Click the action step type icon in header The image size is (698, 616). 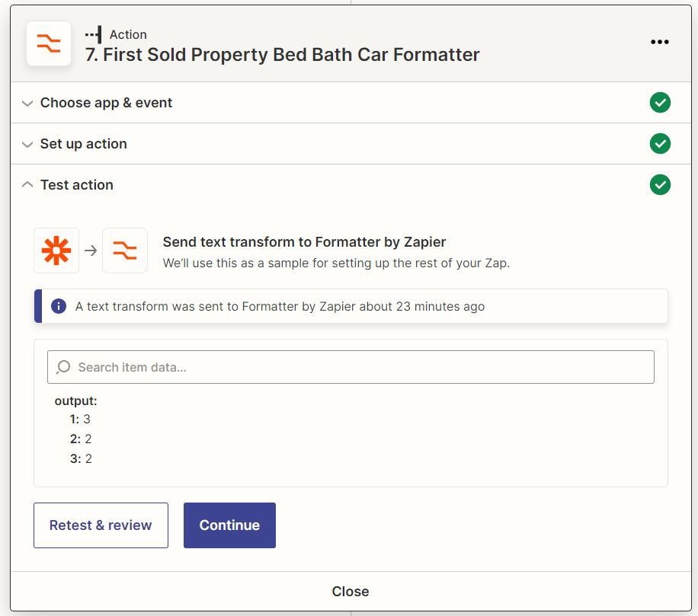click(x=94, y=34)
